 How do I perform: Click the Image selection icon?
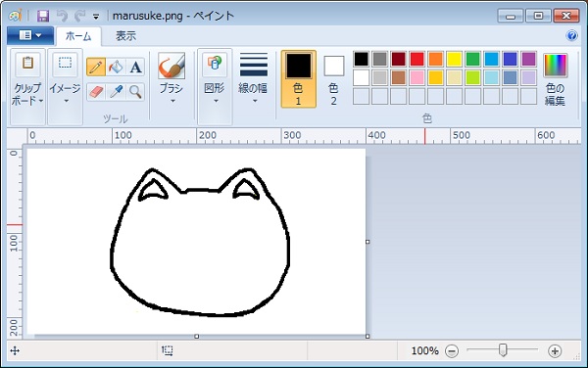(66, 64)
